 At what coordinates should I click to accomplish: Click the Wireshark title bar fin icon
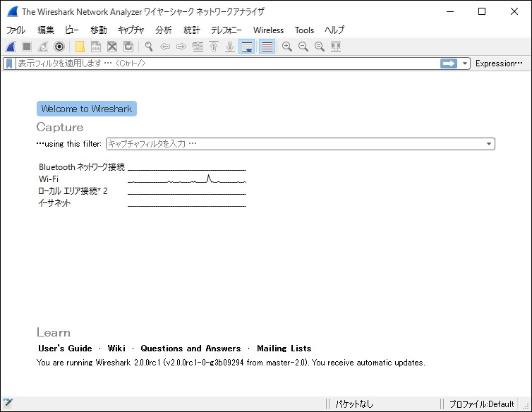(12, 11)
